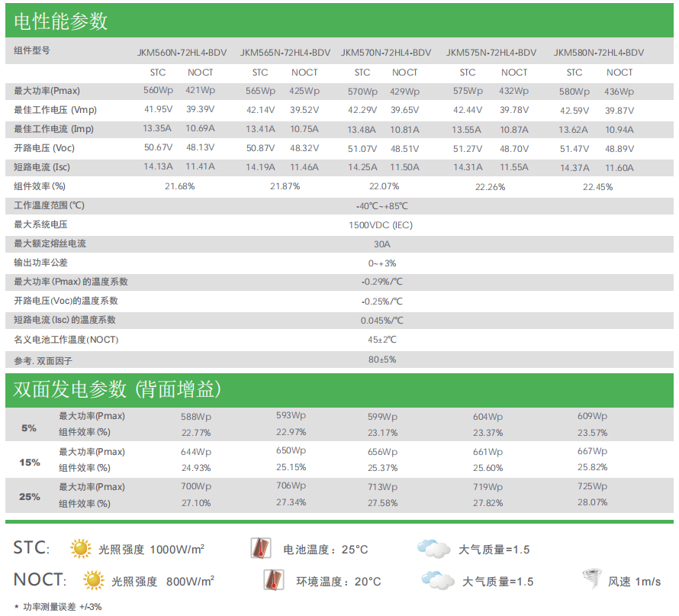Click the tornado wind speed icon
The height and width of the screenshot is (616, 679).
pos(592,579)
